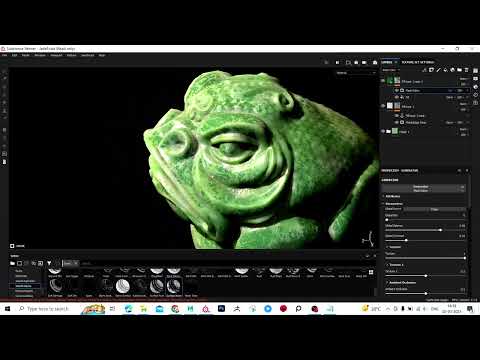Select the outlined generator thumbnail in the Shelf

point(174,287)
